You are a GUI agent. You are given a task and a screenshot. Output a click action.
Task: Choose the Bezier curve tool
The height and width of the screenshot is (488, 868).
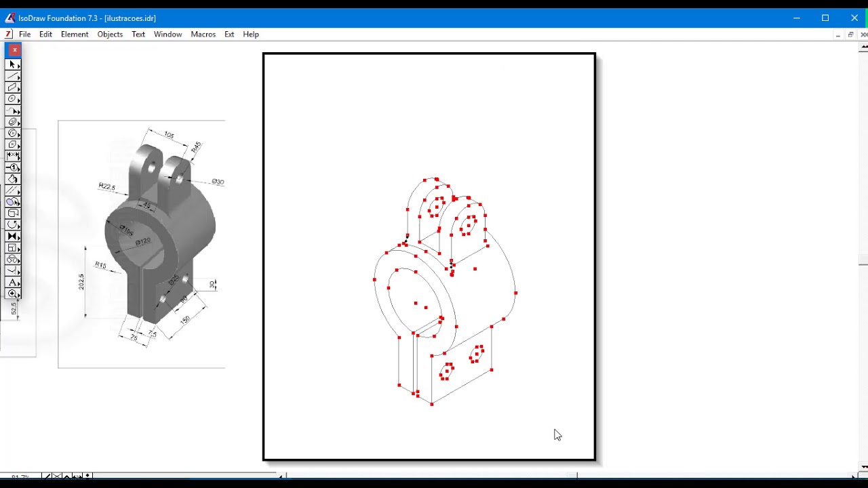pos(13,110)
